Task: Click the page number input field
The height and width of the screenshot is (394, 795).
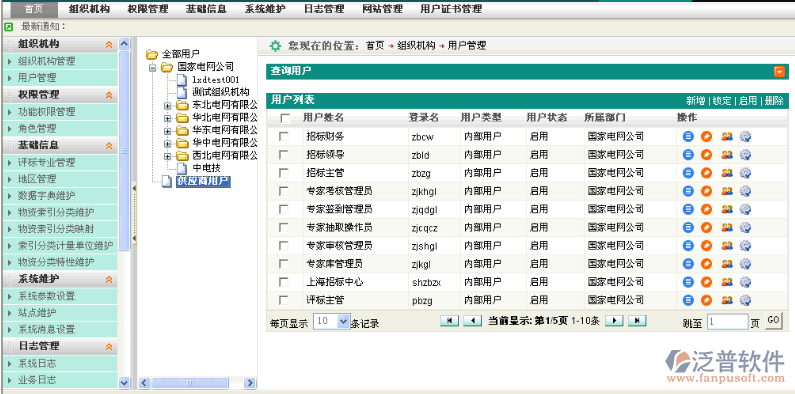Action: [728, 322]
